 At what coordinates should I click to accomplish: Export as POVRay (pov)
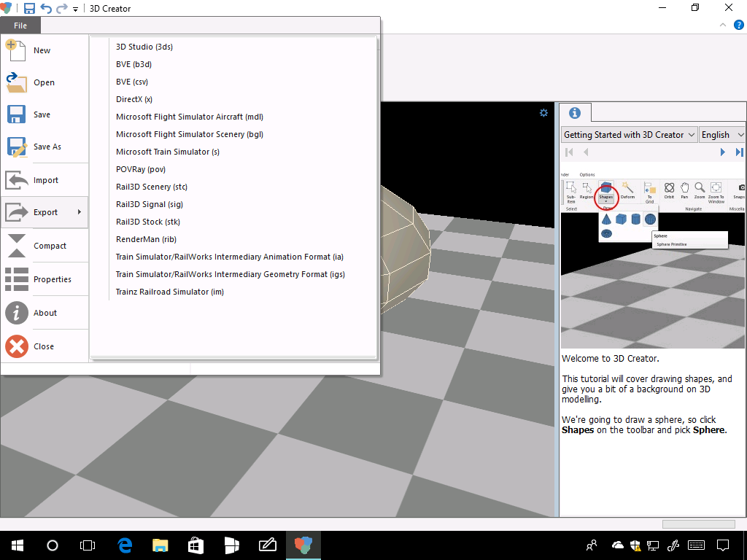pyautogui.click(x=141, y=169)
